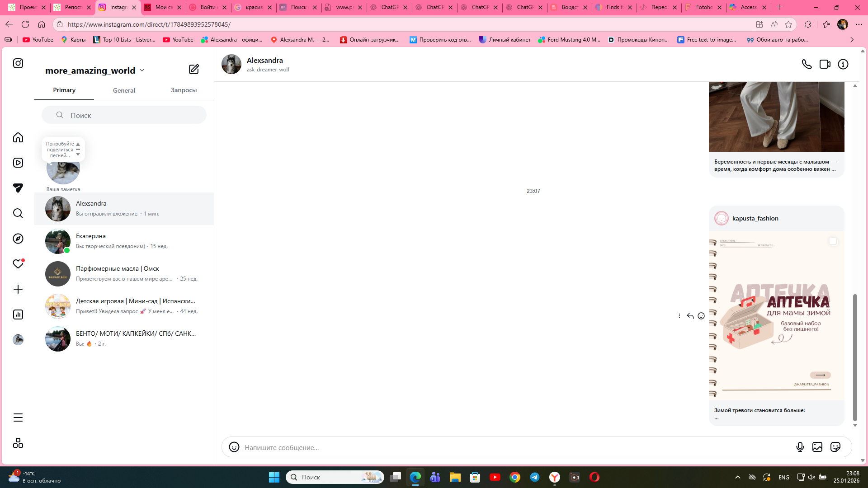
Task: Open notifications heart icon
Action: 18,264
